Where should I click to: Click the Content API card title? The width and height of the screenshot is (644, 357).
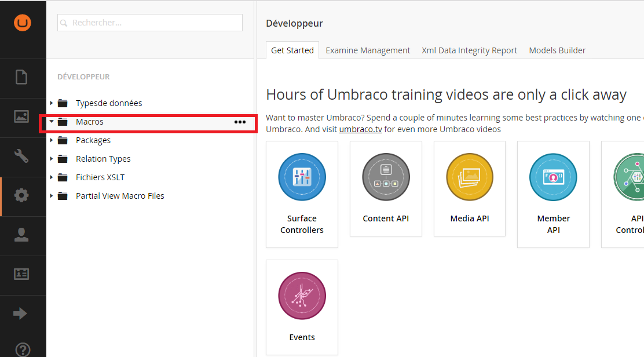(386, 218)
